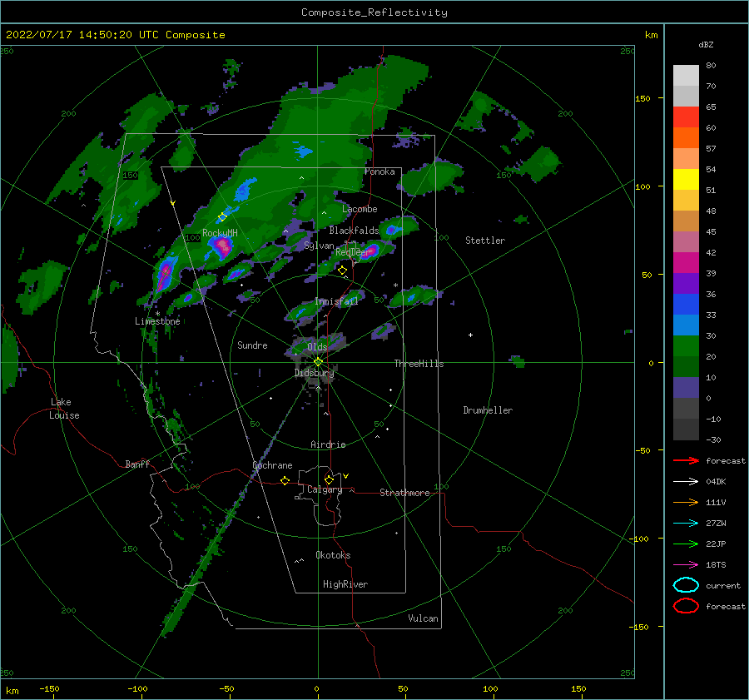Click the ThreeHills label
Screen dimensions: 749x700
coord(419,364)
